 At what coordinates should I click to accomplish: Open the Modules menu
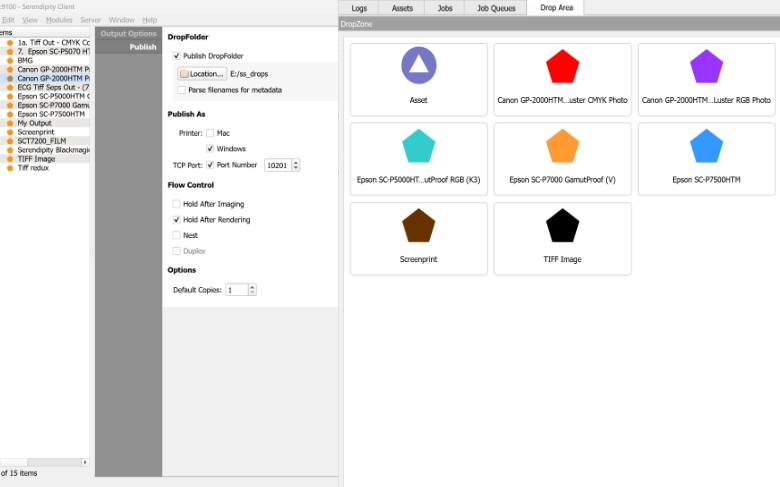(59, 20)
